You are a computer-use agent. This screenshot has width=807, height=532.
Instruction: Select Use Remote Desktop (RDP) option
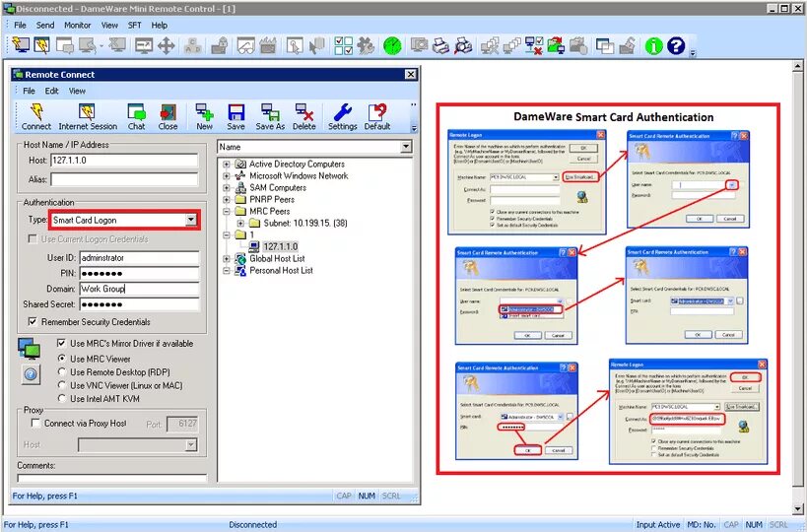61,371
